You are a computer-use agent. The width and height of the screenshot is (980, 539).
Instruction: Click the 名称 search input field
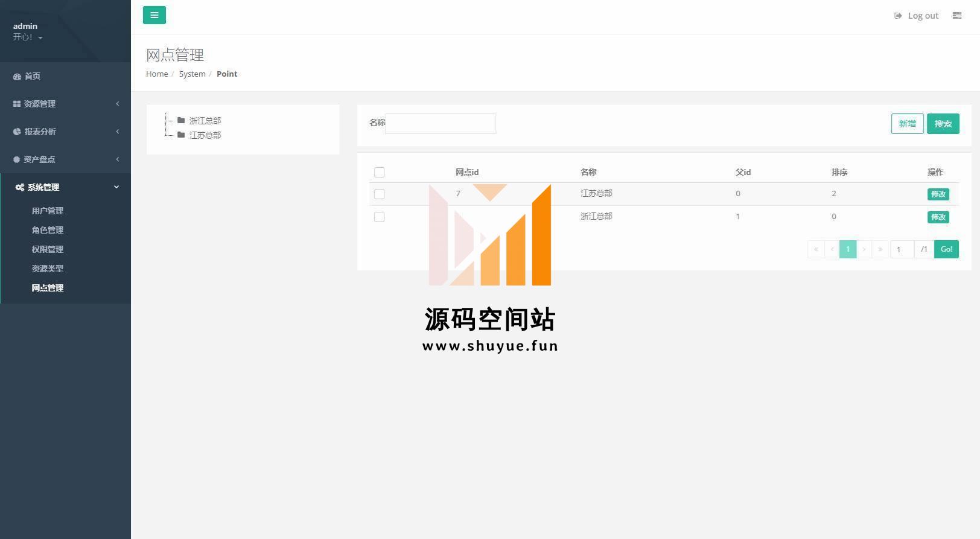[x=441, y=124]
